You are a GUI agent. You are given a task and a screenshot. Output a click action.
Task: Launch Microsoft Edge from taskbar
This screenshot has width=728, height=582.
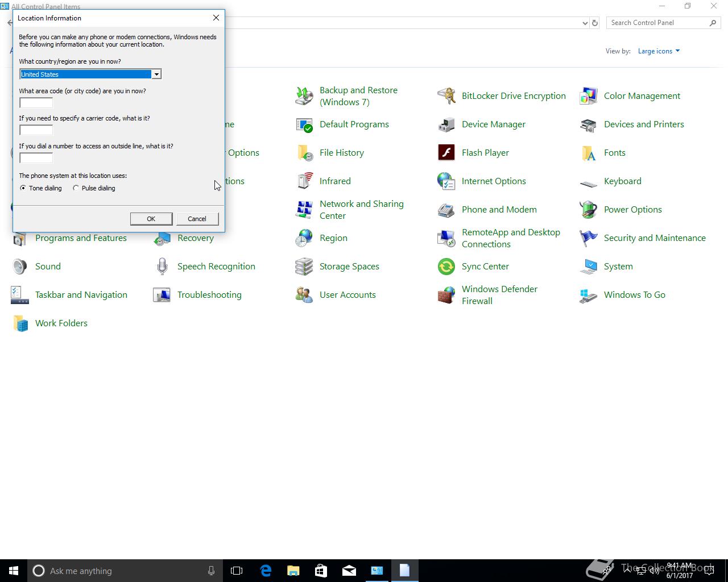tap(266, 571)
